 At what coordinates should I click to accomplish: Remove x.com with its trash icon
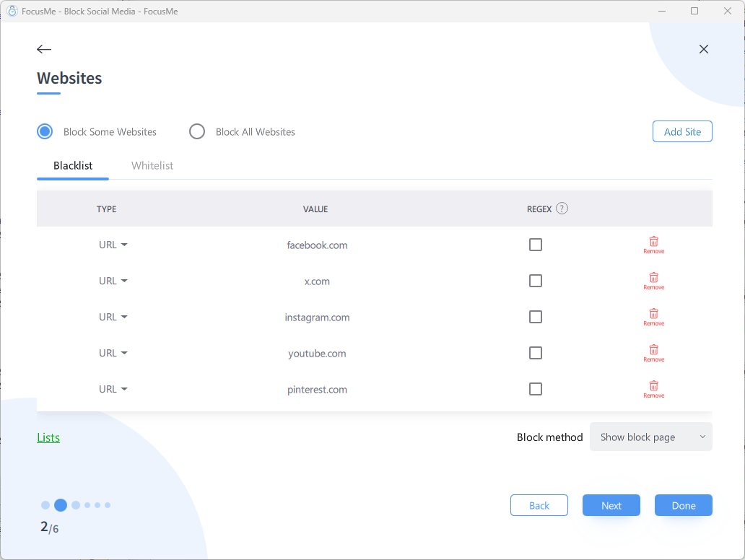654,281
